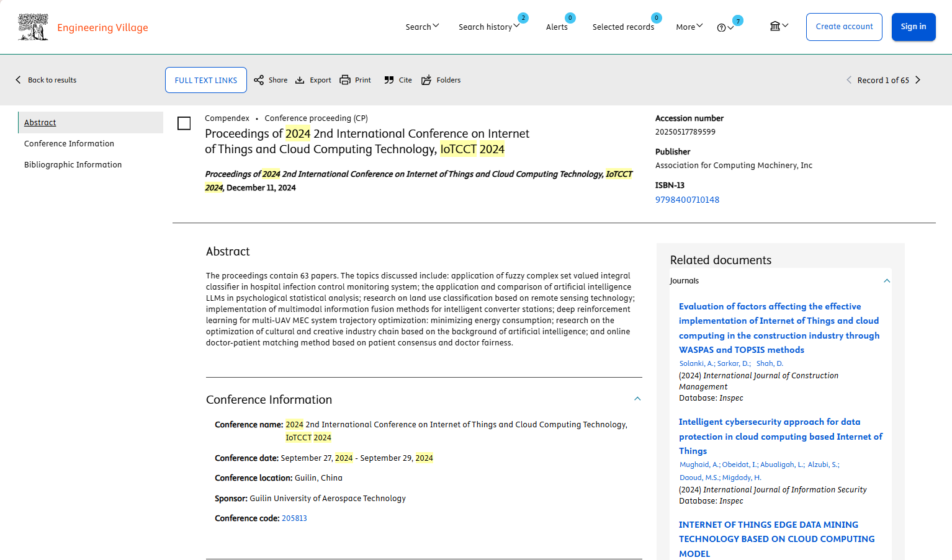The height and width of the screenshot is (560, 952).
Task: Collapse the Journals related documents list
Action: (887, 281)
